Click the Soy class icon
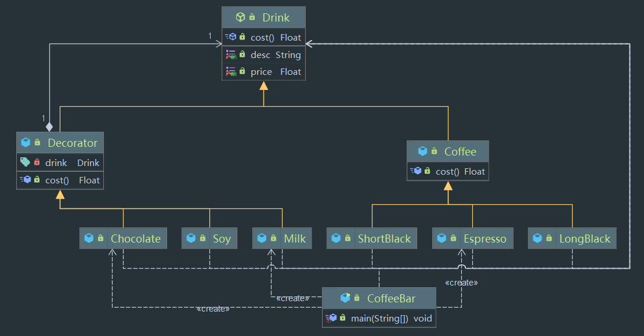The height and width of the screenshot is (336, 644). tap(191, 238)
